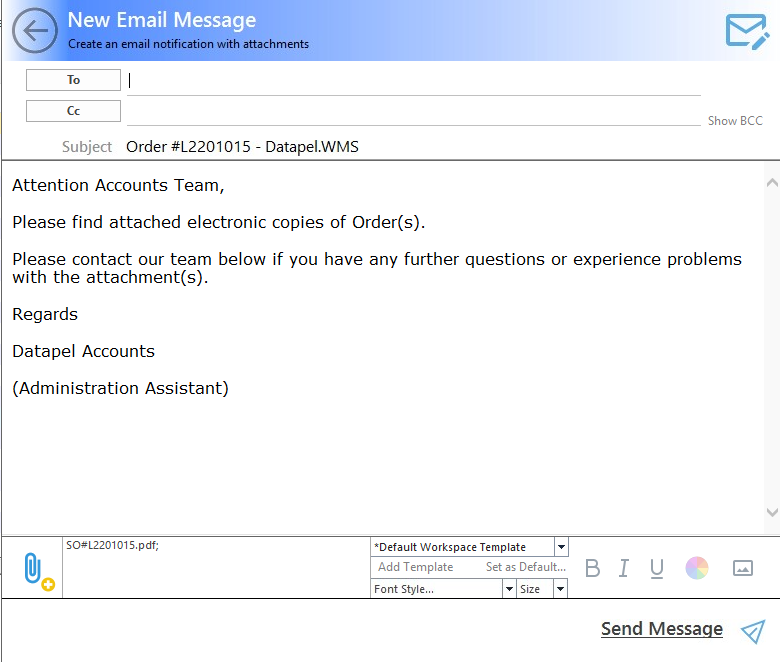The height and width of the screenshot is (662, 780).
Task: Toggle bold formatting
Action: tap(592, 567)
